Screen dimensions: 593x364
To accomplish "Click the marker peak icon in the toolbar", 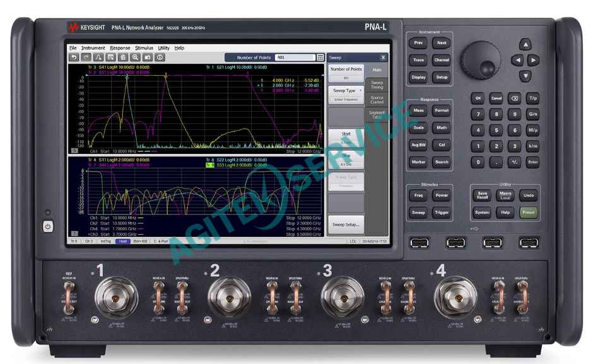I will pos(98,57).
